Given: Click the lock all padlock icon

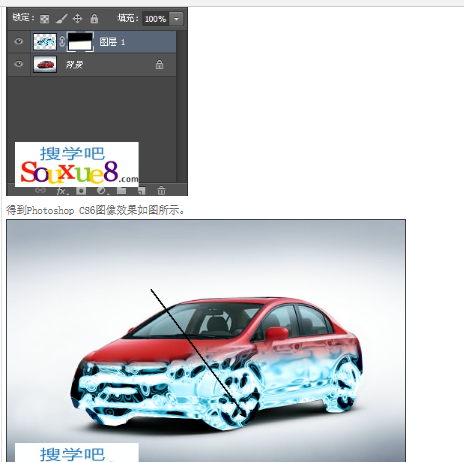Looking at the screenshot, I should click(x=94, y=19).
